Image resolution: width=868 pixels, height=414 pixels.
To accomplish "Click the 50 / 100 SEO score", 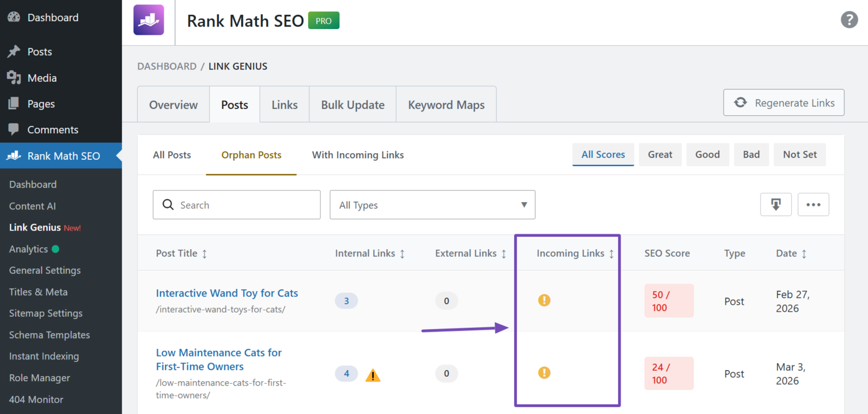I will pos(669,301).
